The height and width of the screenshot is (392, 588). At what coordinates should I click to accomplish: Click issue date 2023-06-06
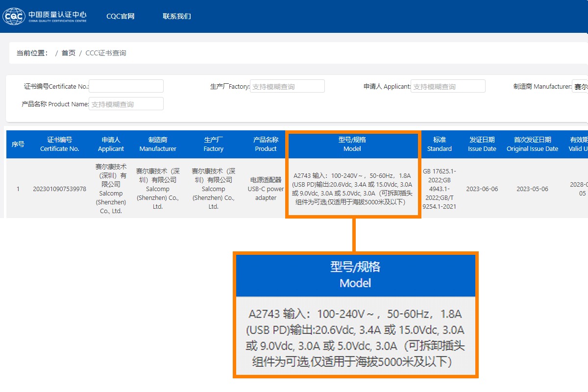[482, 189]
